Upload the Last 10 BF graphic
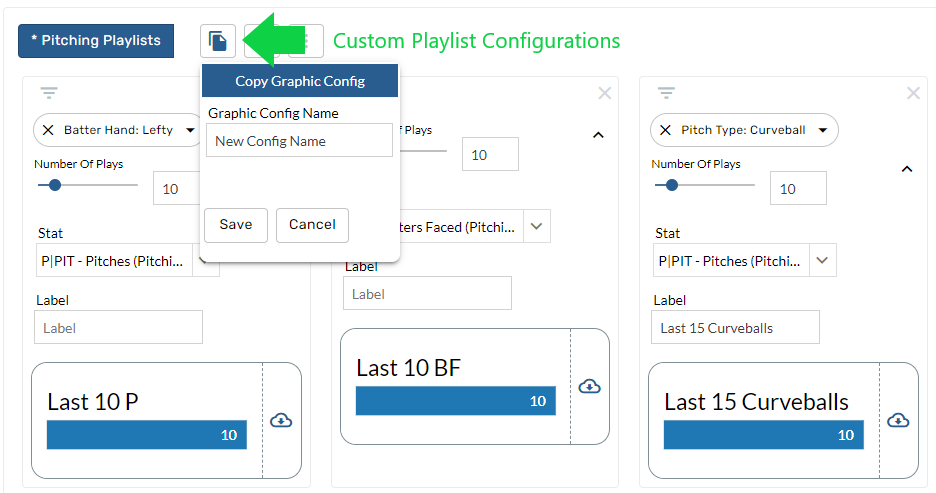936x493 pixels. point(589,386)
